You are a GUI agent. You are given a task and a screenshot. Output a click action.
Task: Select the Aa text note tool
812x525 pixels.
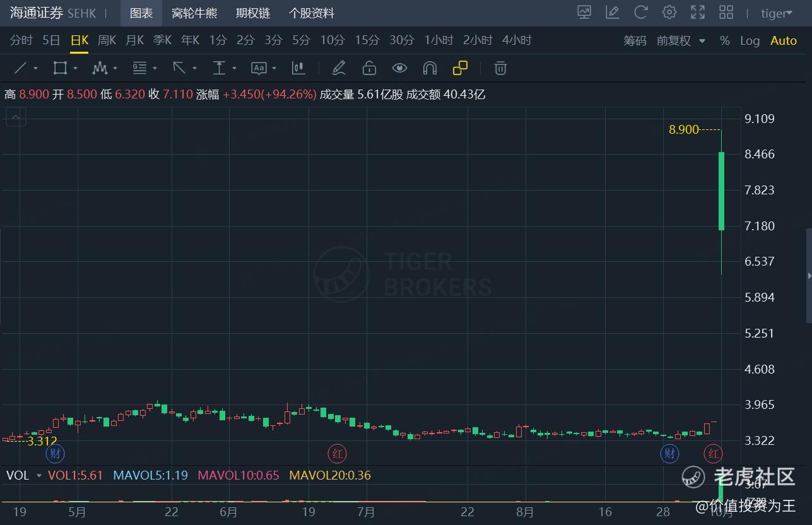tap(259, 68)
